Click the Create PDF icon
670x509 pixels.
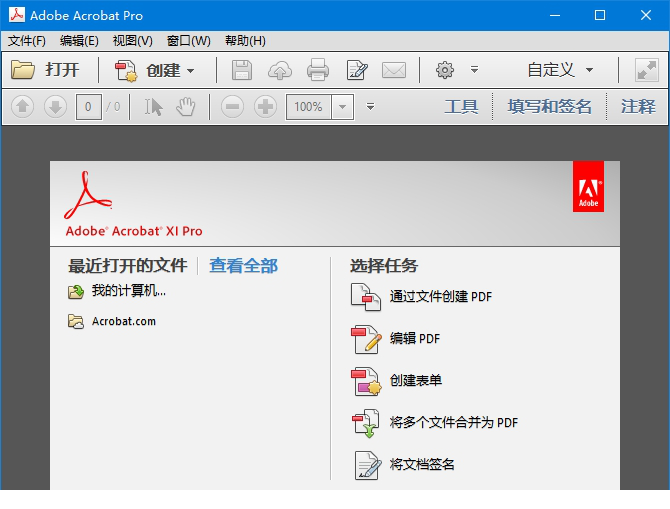coord(126,70)
